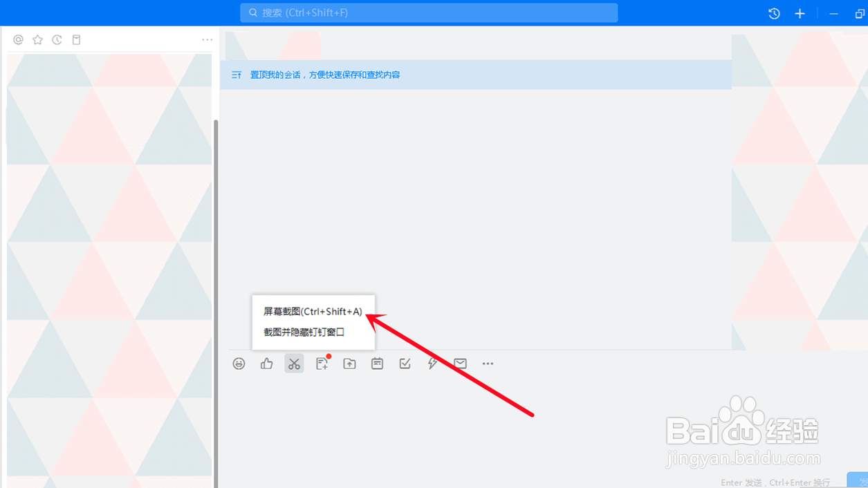Open chat history icon in the title bar
The width and height of the screenshot is (868, 488).
[x=774, y=13]
